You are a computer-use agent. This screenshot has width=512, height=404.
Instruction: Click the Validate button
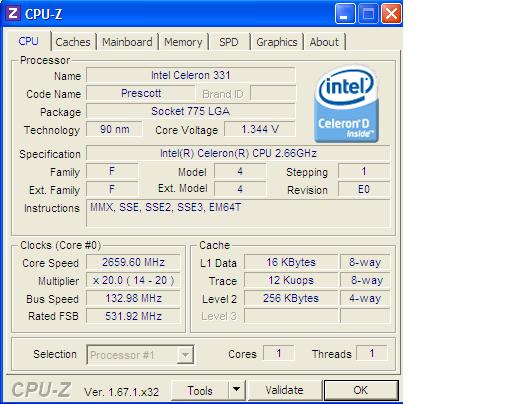coord(284,390)
